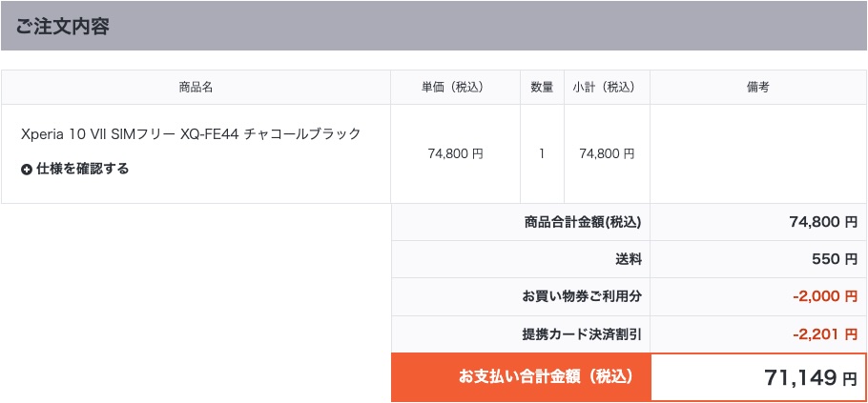Select the 550 円 shipping fee amount
The height and width of the screenshot is (403, 868).
pos(825,259)
